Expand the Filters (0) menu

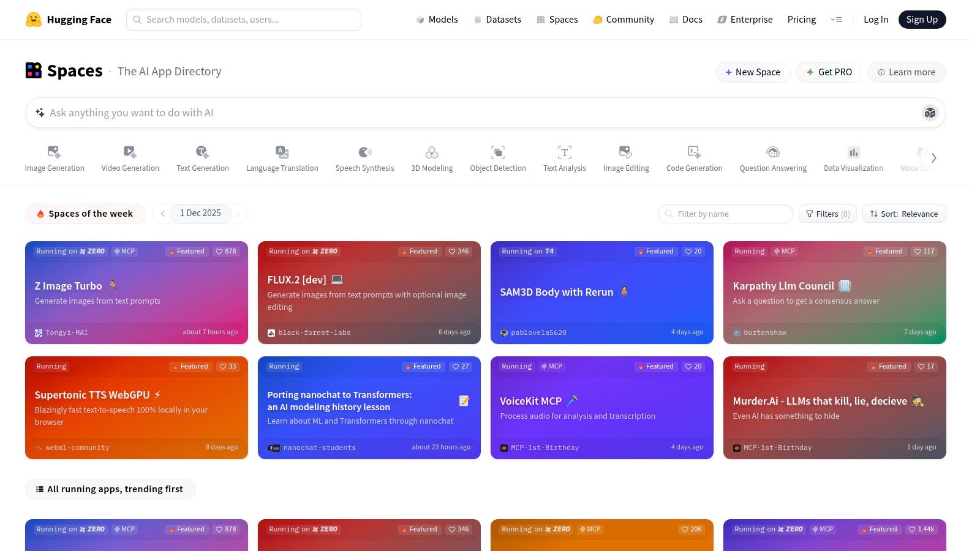pyautogui.click(x=827, y=214)
